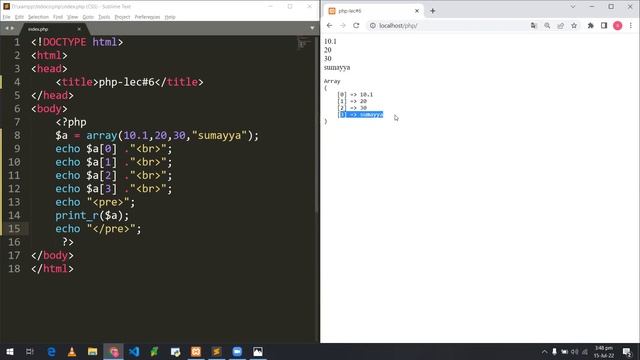This screenshot has height=360, width=640.
Task: Toggle Chrome side panel icon
Action: (x=604, y=25)
